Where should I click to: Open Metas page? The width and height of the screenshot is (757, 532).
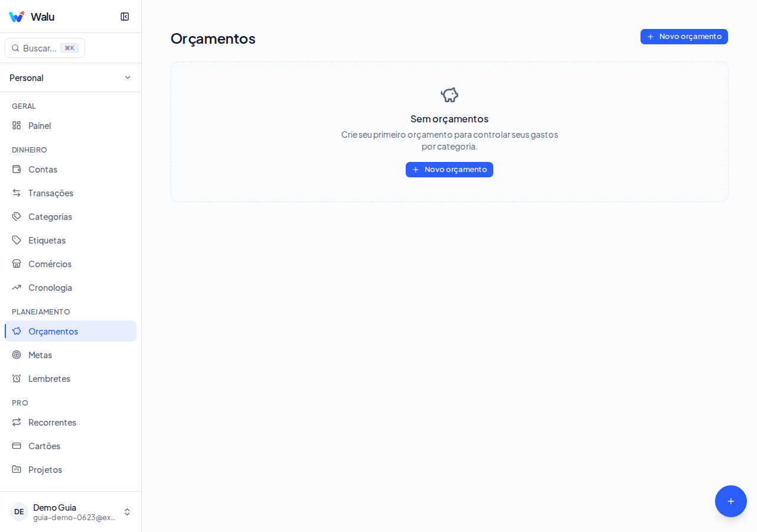coord(70,355)
